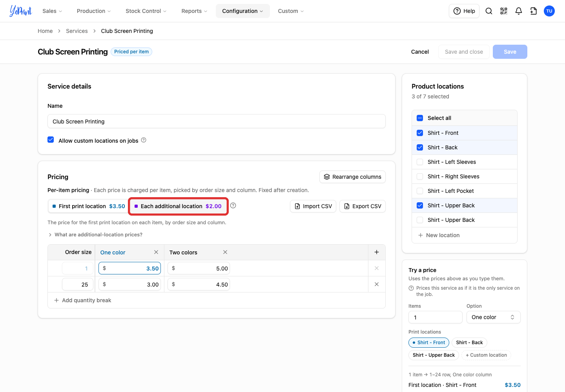Click Cancel
The height and width of the screenshot is (392, 565).
pyautogui.click(x=420, y=52)
